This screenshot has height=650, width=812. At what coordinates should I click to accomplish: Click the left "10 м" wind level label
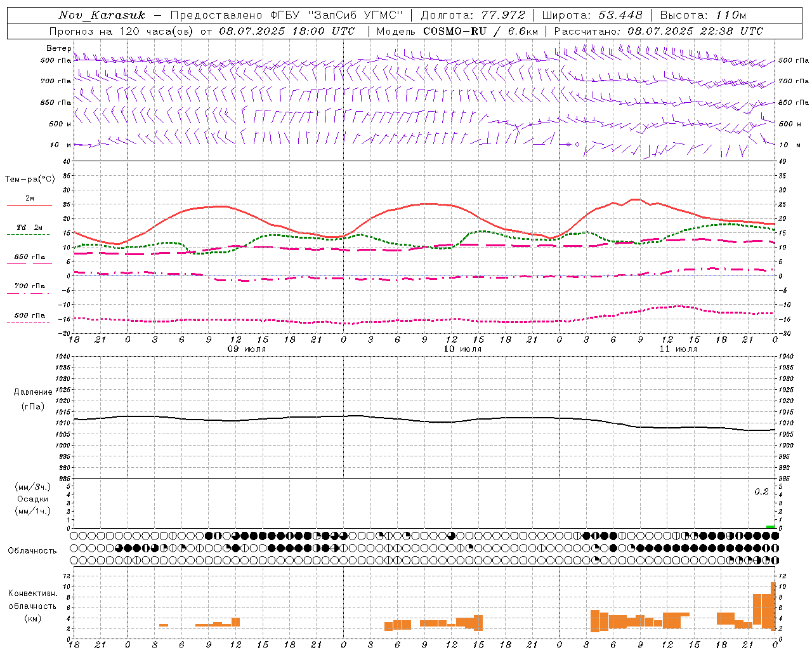60,145
